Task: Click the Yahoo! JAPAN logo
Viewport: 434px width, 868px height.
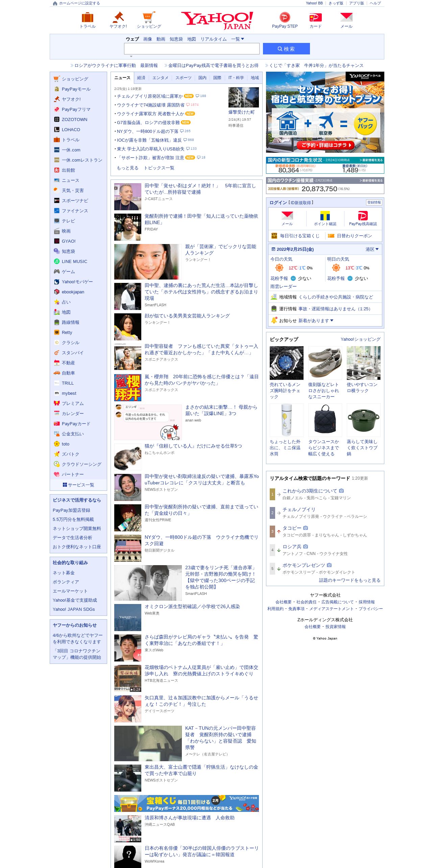Action: (217, 21)
